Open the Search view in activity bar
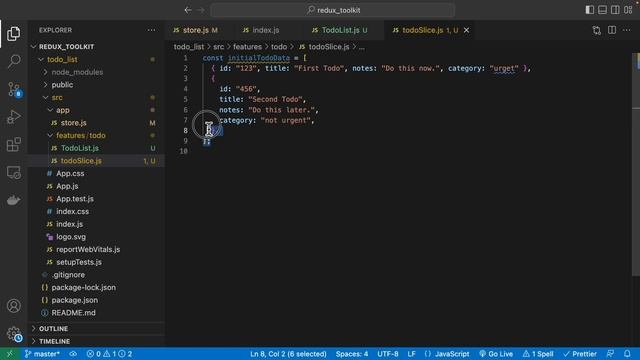Image resolution: width=640 pixels, height=360 pixels. [x=13, y=61]
